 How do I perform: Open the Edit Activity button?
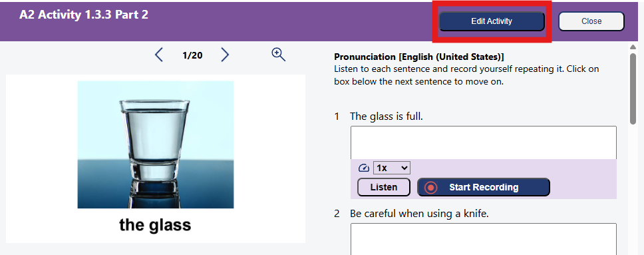pos(492,21)
